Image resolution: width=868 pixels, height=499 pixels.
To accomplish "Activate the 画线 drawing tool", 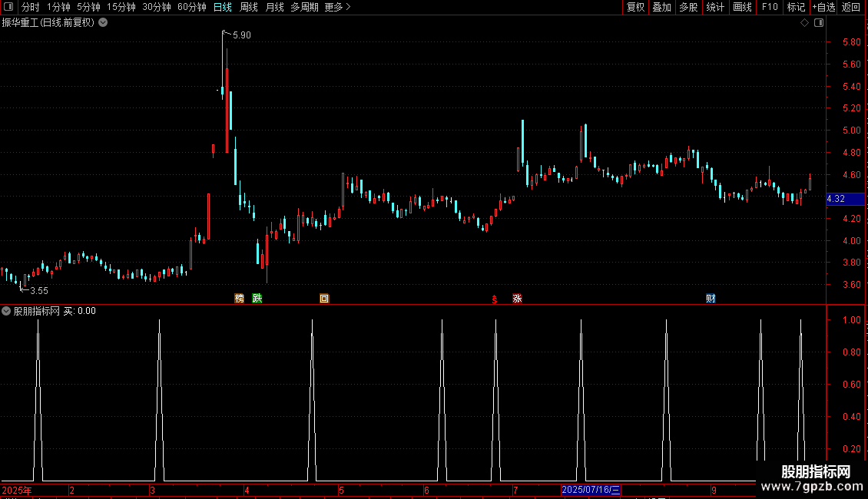I will coord(742,7).
